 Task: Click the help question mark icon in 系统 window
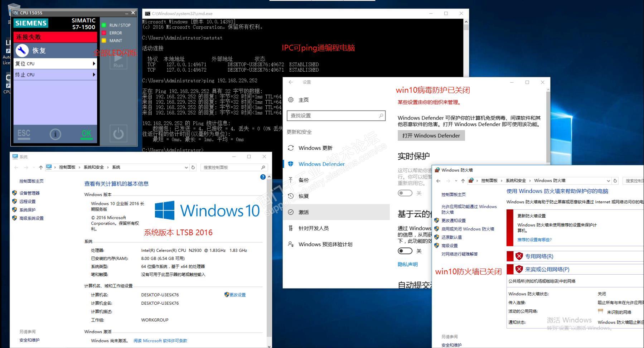263,177
